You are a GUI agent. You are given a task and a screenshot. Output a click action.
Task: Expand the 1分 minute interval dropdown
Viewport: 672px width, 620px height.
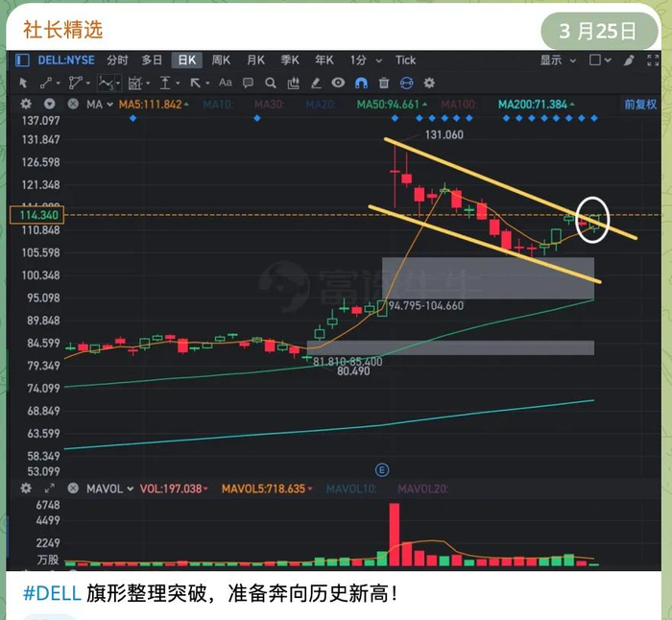[379, 60]
